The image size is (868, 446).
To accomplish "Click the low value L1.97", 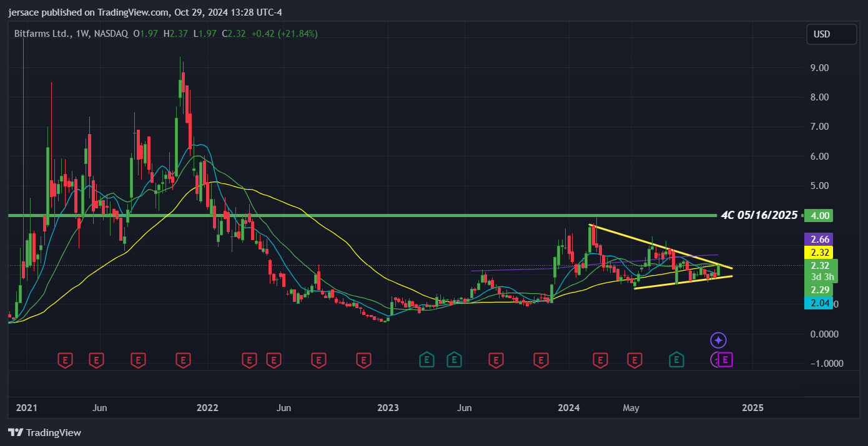I will pos(205,34).
